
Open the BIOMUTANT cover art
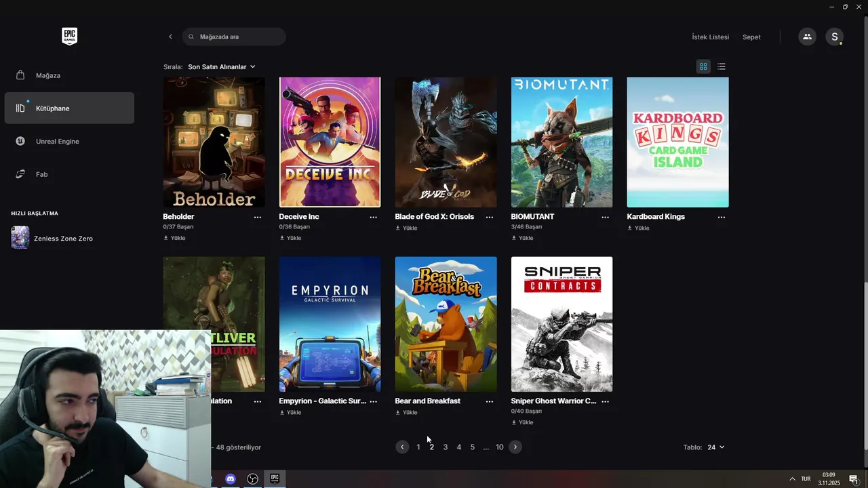pos(561,142)
